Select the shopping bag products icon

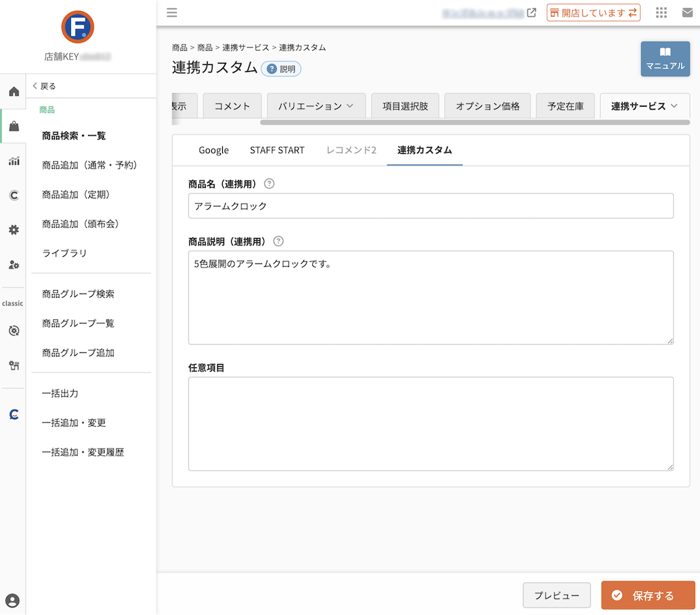(x=14, y=126)
